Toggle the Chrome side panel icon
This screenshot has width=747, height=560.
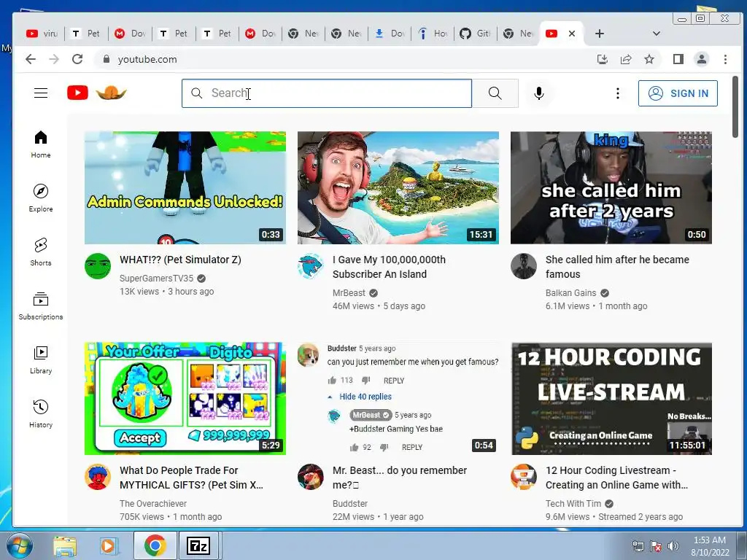click(678, 59)
